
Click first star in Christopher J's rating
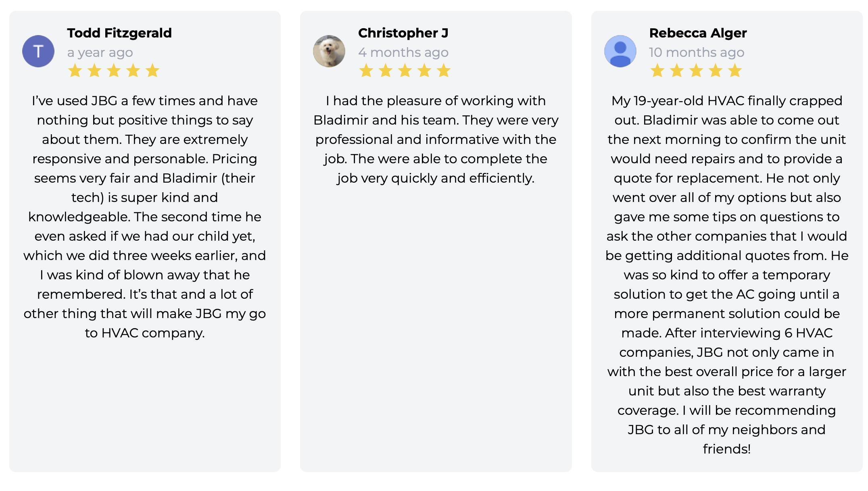click(x=366, y=71)
